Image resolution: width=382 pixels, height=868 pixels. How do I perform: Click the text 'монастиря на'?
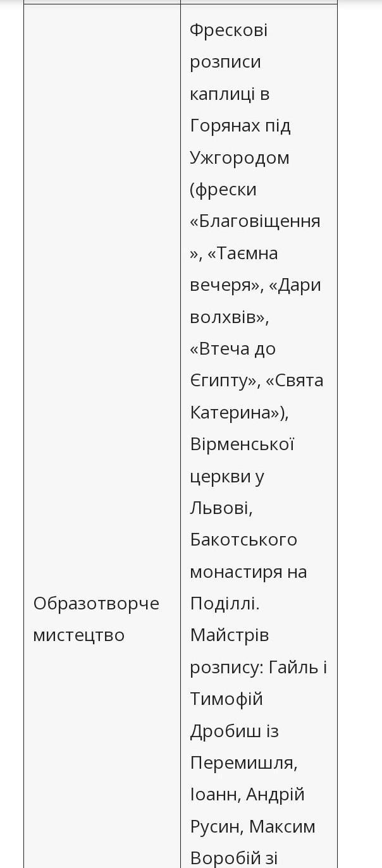point(248,572)
